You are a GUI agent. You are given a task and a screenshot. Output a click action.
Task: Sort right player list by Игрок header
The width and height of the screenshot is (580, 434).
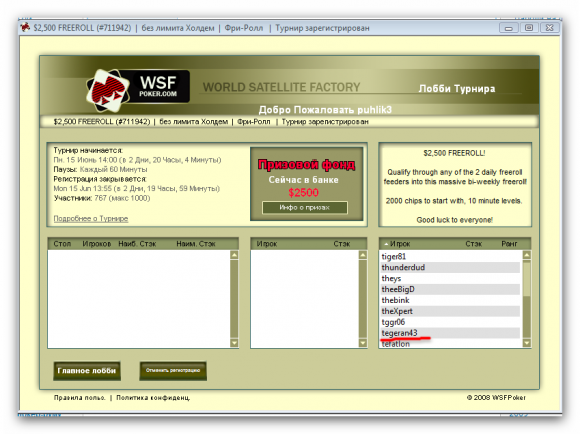[399, 244]
